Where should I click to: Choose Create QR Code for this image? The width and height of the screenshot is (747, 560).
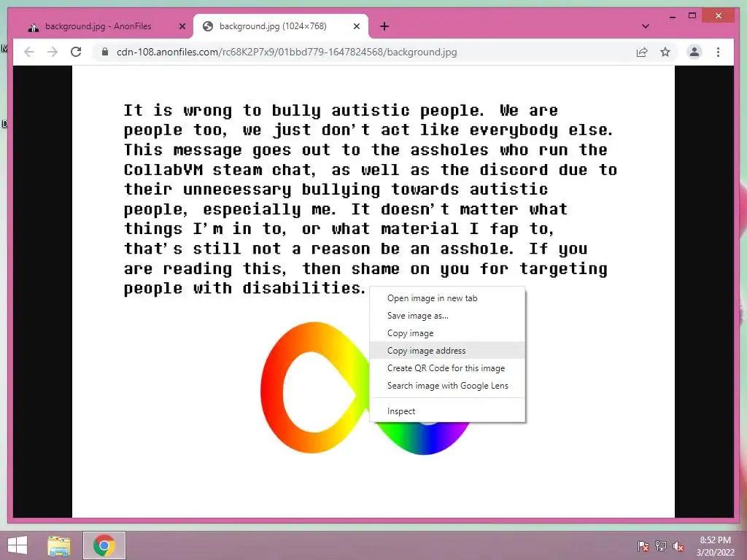pos(447,368)
